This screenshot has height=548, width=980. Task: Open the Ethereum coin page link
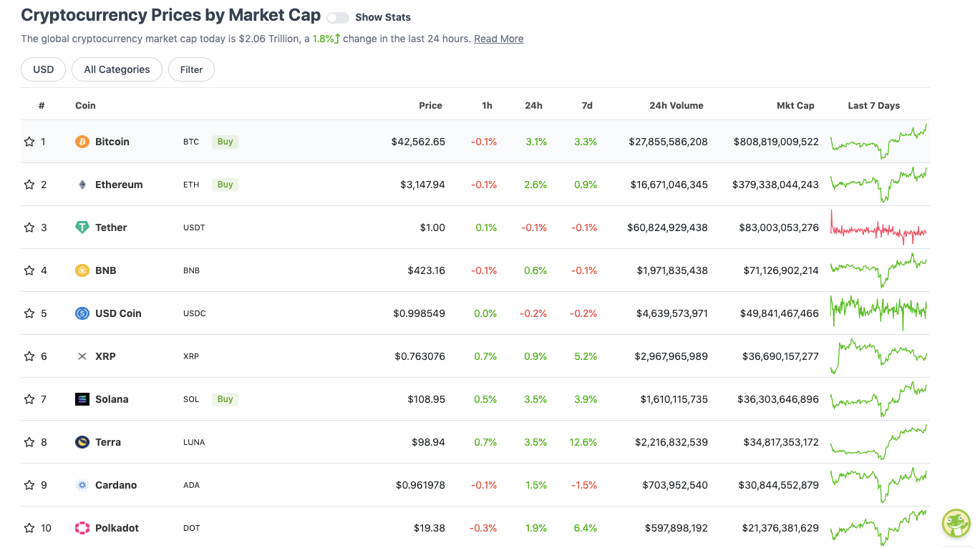pyautogui.click(x=119, y=185)
